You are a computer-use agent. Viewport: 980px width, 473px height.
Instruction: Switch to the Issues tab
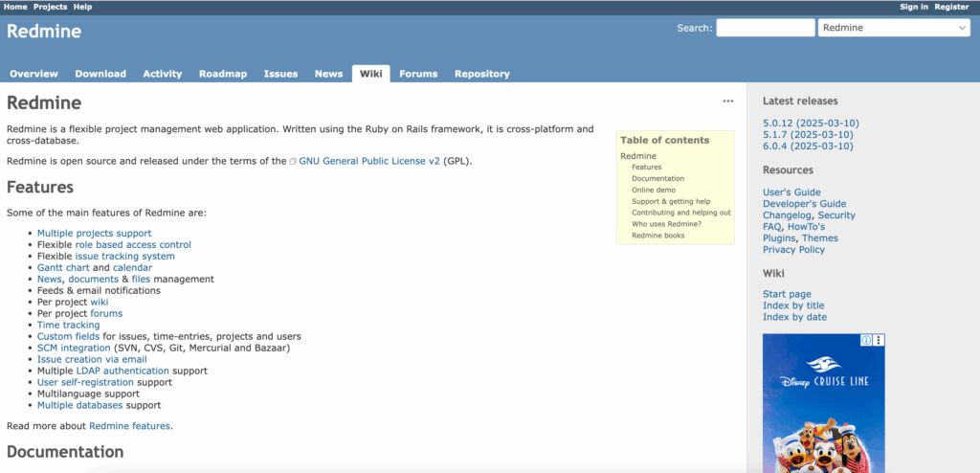click(280, 74)
